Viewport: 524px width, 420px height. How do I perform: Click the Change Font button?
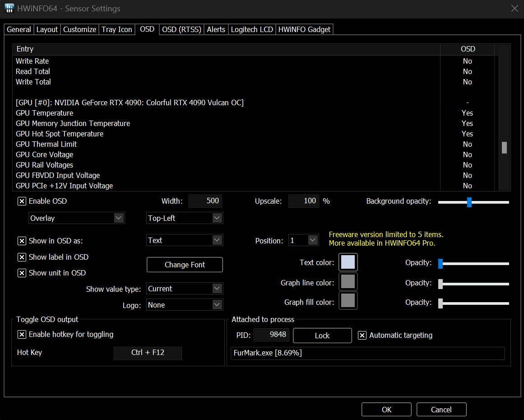click(185, 265)
